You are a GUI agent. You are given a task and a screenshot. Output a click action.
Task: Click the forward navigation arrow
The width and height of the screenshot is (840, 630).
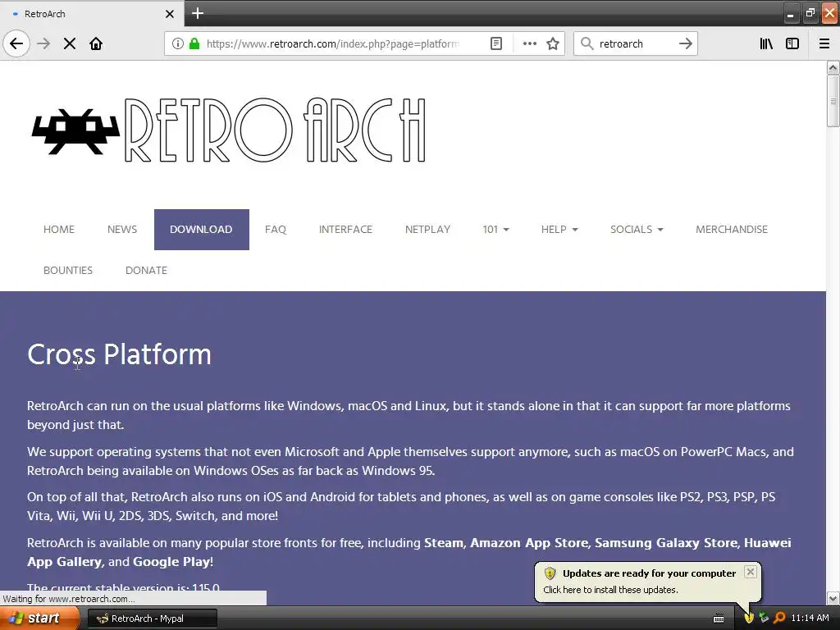[x=43, y=43]
